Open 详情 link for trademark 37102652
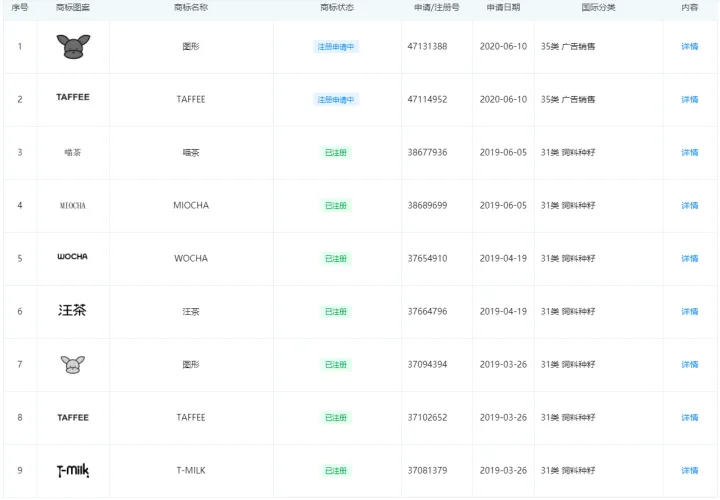This screenshot has width=720, height=500. click(x=690, y=417)
